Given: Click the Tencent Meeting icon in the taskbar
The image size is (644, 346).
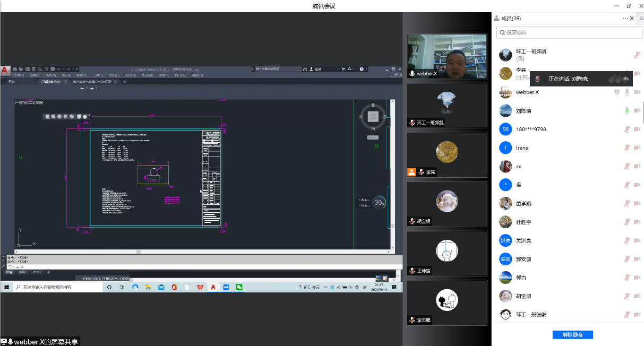Looking at the screenshot, I should point(226,287).
